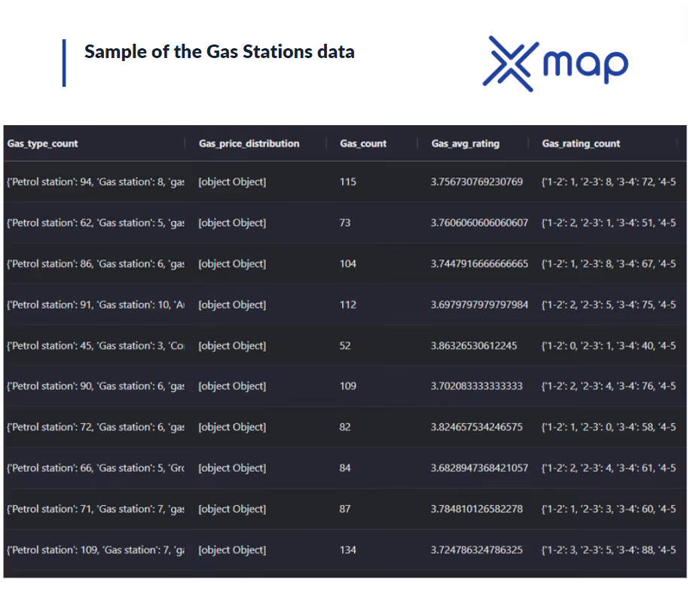This screenshot has height=616, width=688.
Task: Click cell with 'Petrol station': 86
Action: 96,263
